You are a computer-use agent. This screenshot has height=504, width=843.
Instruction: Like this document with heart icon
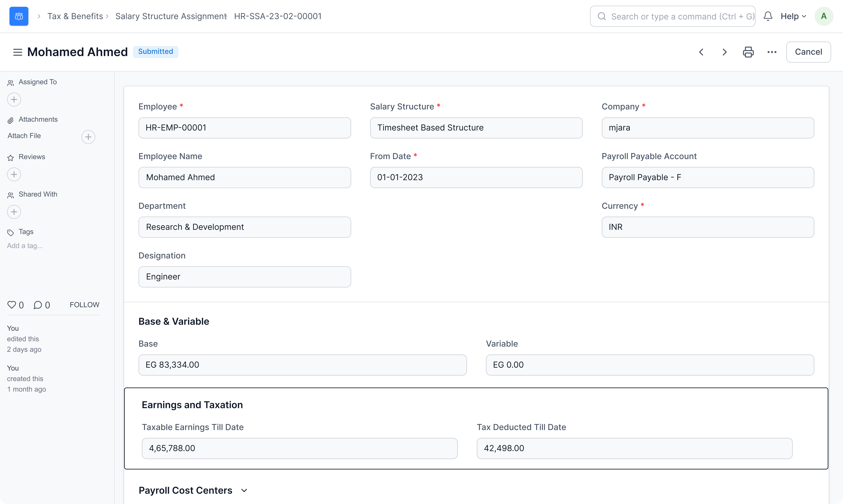[12, 305]
